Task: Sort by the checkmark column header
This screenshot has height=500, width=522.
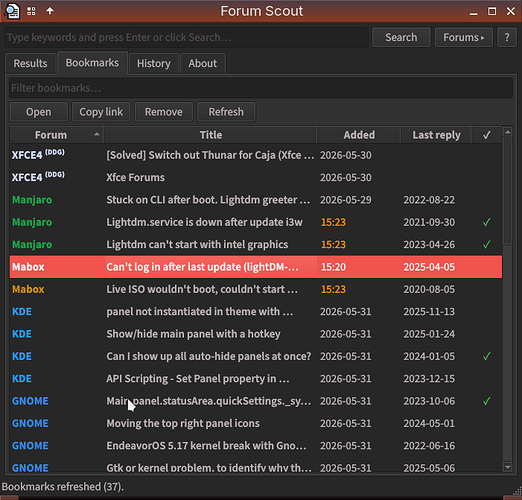Action: click(486, 135)
